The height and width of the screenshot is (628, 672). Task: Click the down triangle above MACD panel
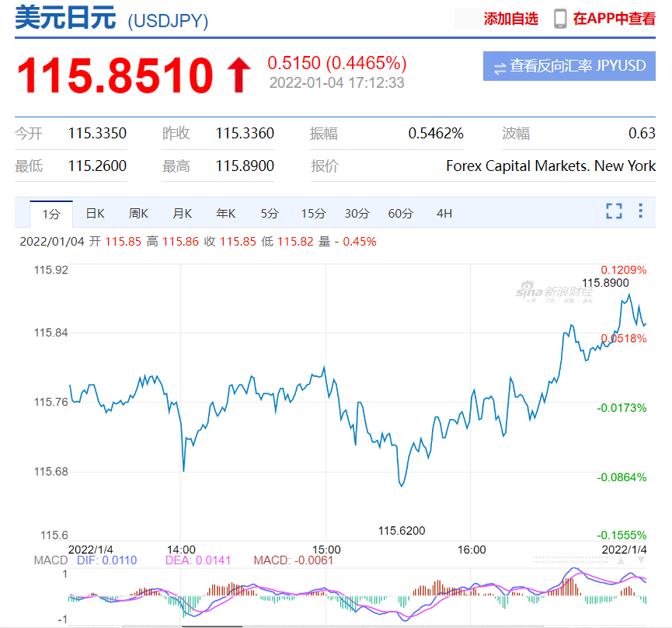[641, 560]
